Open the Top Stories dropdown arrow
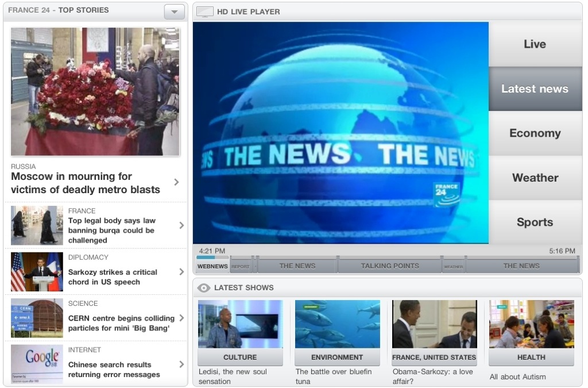Viewport: 588px width, 388px height. (175, 11)
